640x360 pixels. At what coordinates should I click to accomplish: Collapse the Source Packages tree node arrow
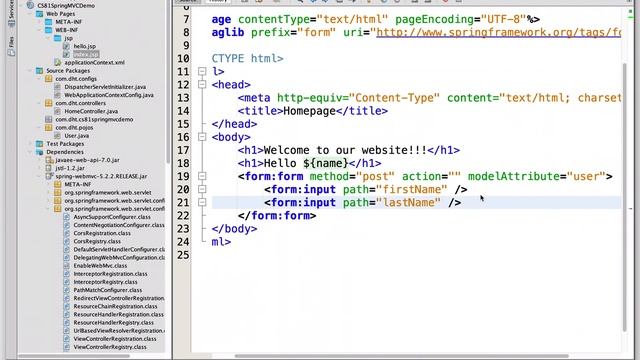[x=30, y=71]
